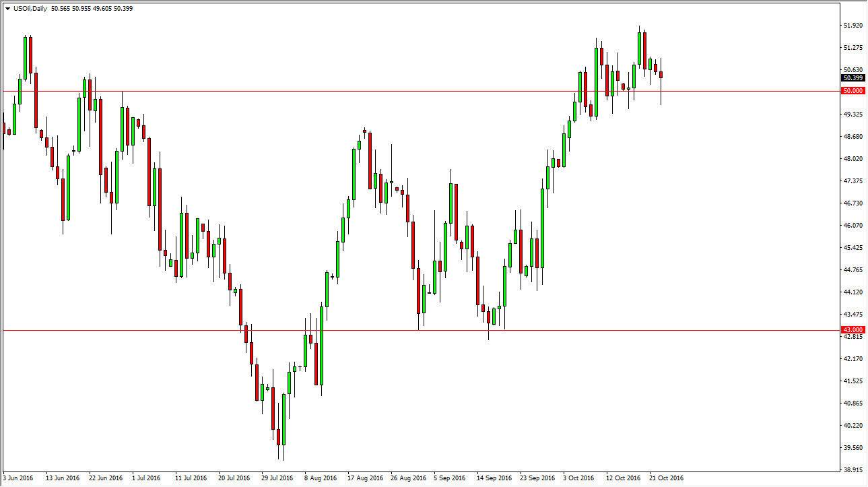
Task: Click the 50.630 price axis label
Action: (852, 70)
